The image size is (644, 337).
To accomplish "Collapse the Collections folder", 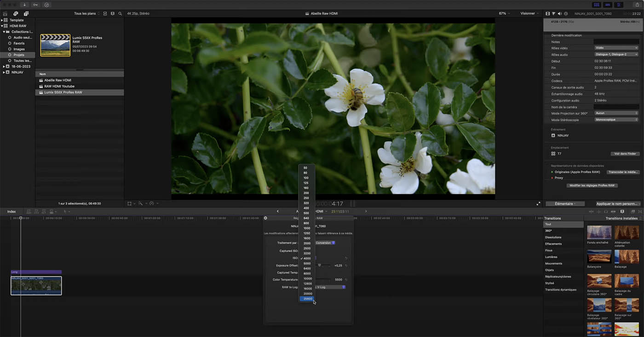I will pyautogui.click(x=4, y=32).
